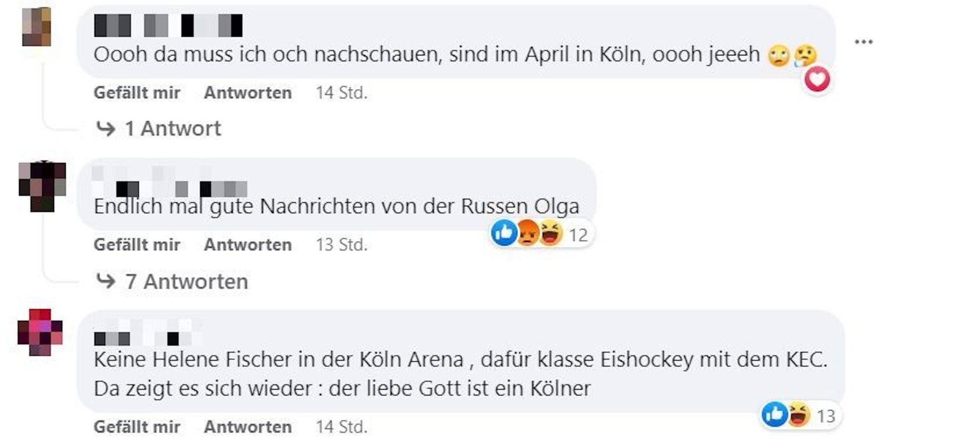Click Antworten under the first comment
This screenshot has height=441, width=980.
pyautogui.click(x=248, y=93)
